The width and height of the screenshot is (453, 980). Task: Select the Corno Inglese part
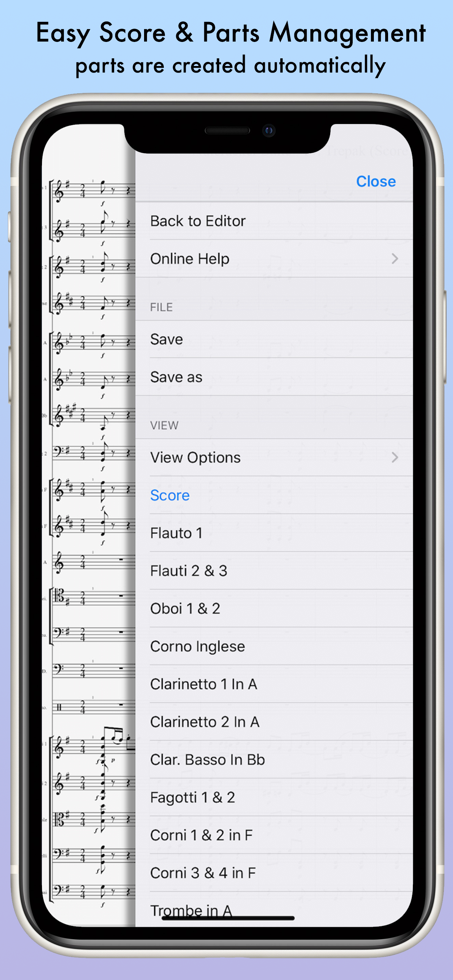pyautogui.click(x=274, y=646)
